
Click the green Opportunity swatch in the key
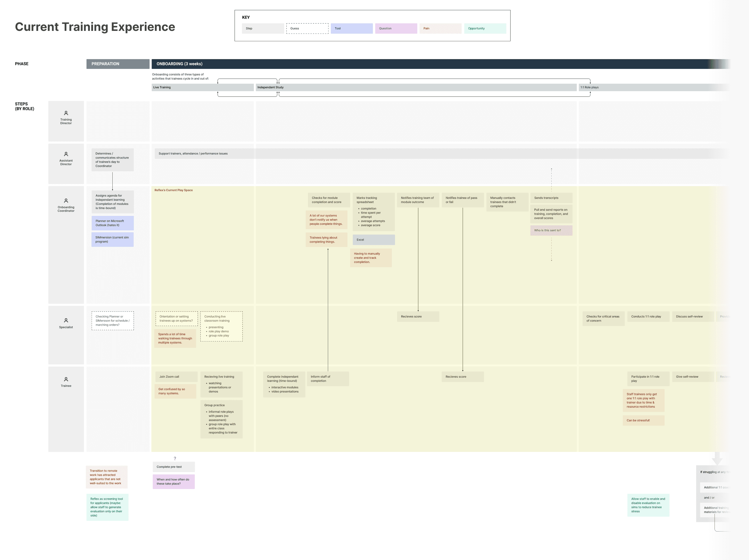tap(485, 29)
